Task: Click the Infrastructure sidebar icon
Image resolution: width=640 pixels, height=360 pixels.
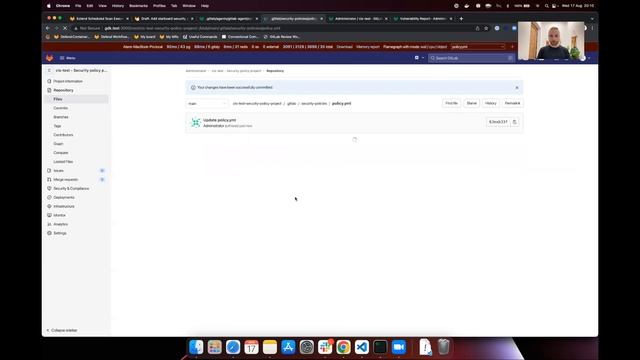Action: pos(49,207)
